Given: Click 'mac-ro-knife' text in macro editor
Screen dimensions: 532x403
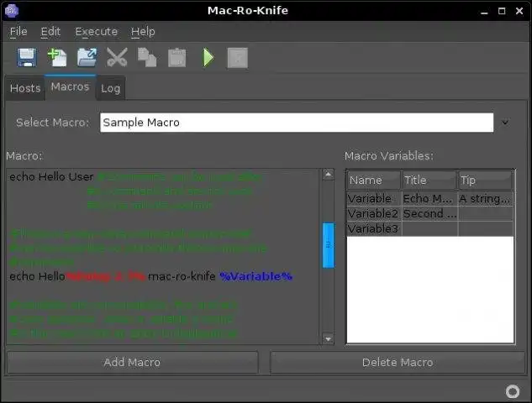Looking at the screenshot, I should (182, 276).
